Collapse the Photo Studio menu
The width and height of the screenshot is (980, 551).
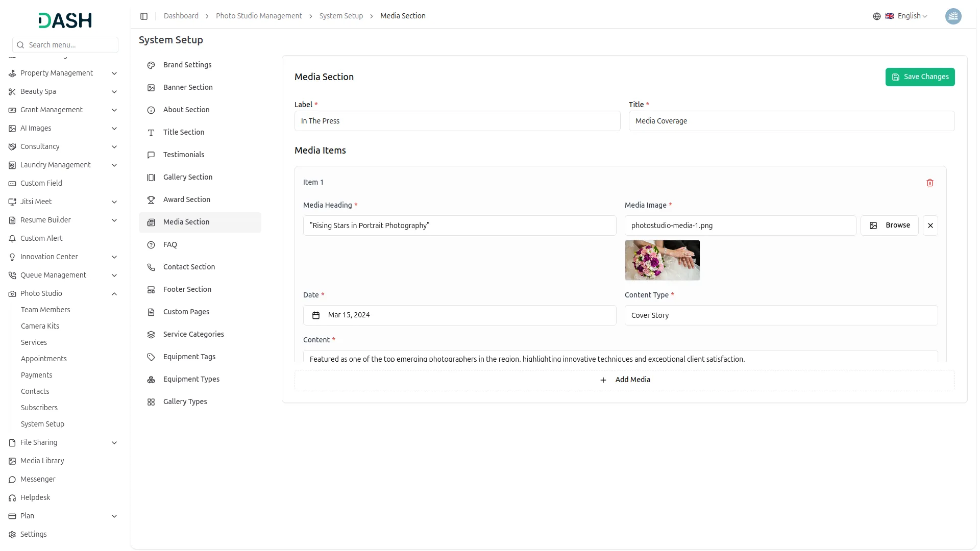click(x=114, y=294)
